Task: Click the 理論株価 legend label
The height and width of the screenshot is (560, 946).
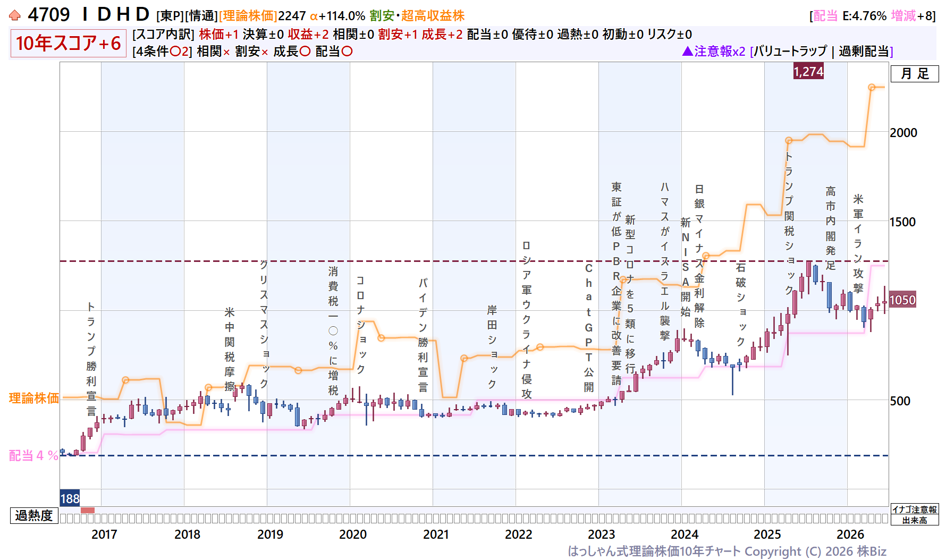Action: (x=34, y=398)
